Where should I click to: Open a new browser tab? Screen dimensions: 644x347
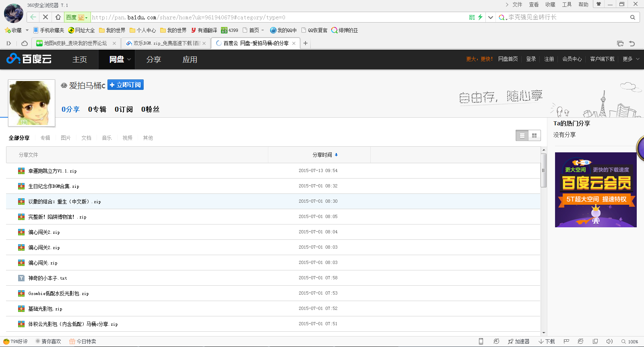coord(305,43)
